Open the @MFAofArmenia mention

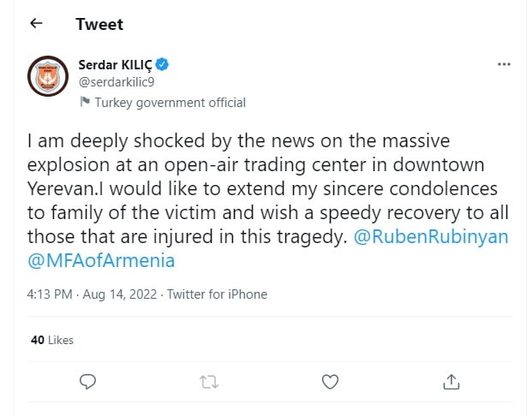(101, 260)
